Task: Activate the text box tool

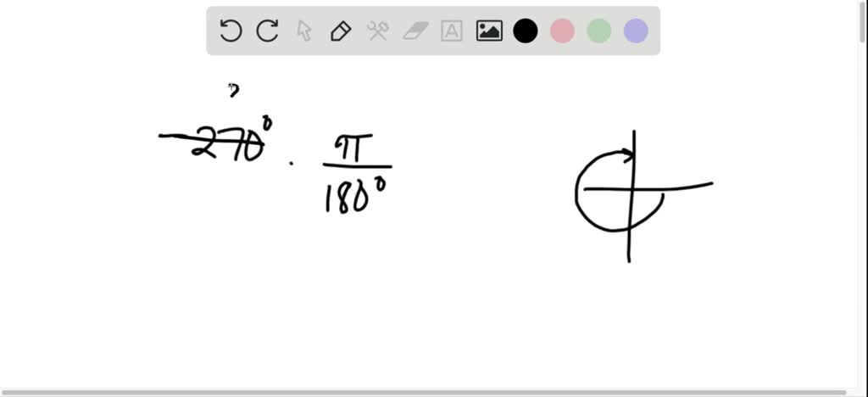Action: [452, 31]
